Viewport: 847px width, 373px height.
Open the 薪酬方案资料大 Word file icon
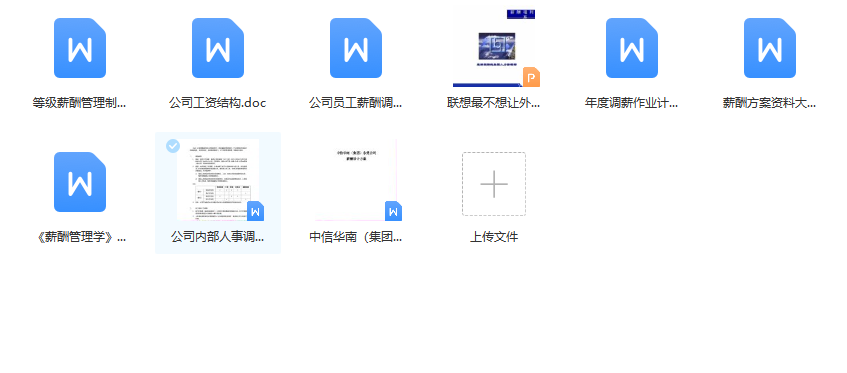pos(770,48)
